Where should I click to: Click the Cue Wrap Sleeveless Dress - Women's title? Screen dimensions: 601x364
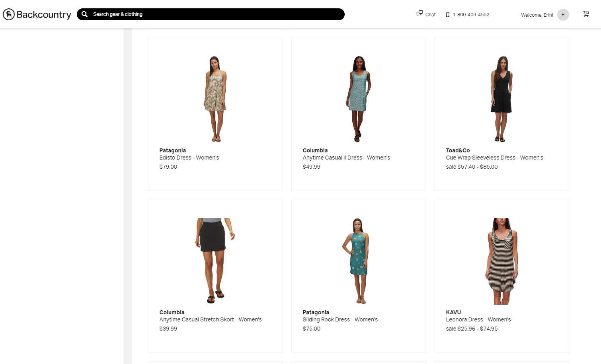point(494,158)
